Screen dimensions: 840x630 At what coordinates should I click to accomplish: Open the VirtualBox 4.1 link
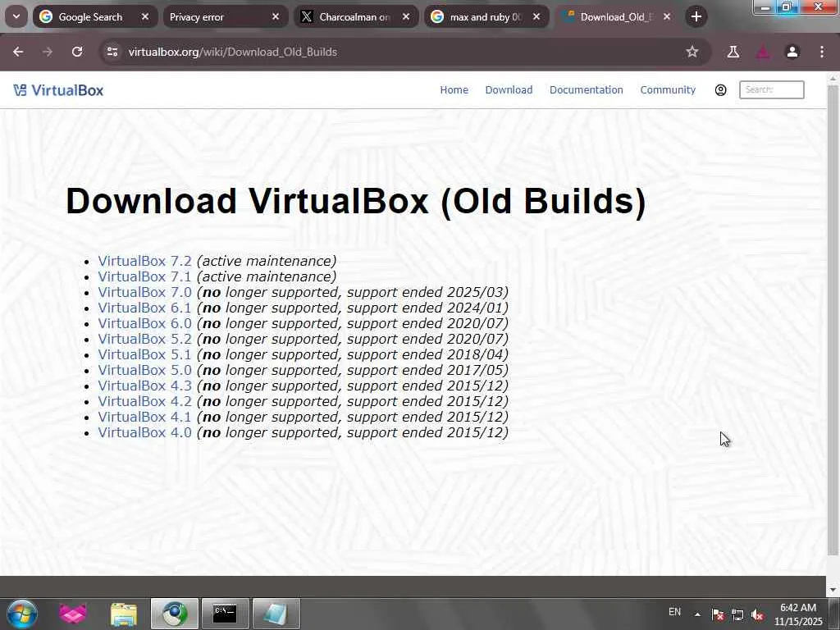click(x=144, y=417)
